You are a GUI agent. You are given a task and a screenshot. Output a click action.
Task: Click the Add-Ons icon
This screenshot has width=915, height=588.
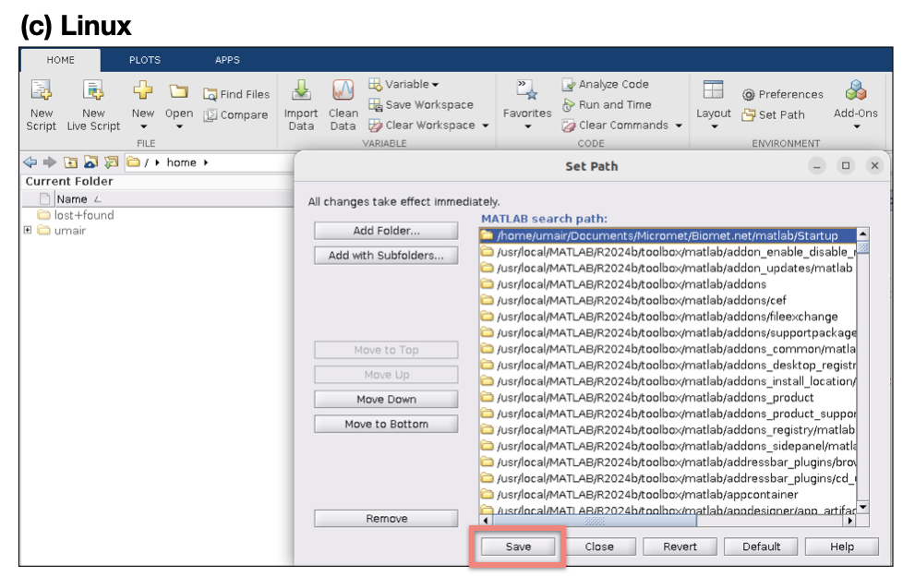tap(856, 90)
